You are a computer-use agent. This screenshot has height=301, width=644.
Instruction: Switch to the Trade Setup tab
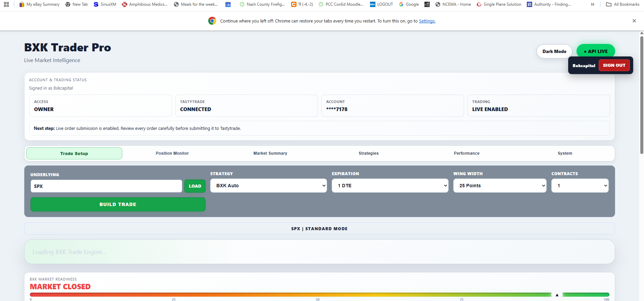click(x=74, y=153)
